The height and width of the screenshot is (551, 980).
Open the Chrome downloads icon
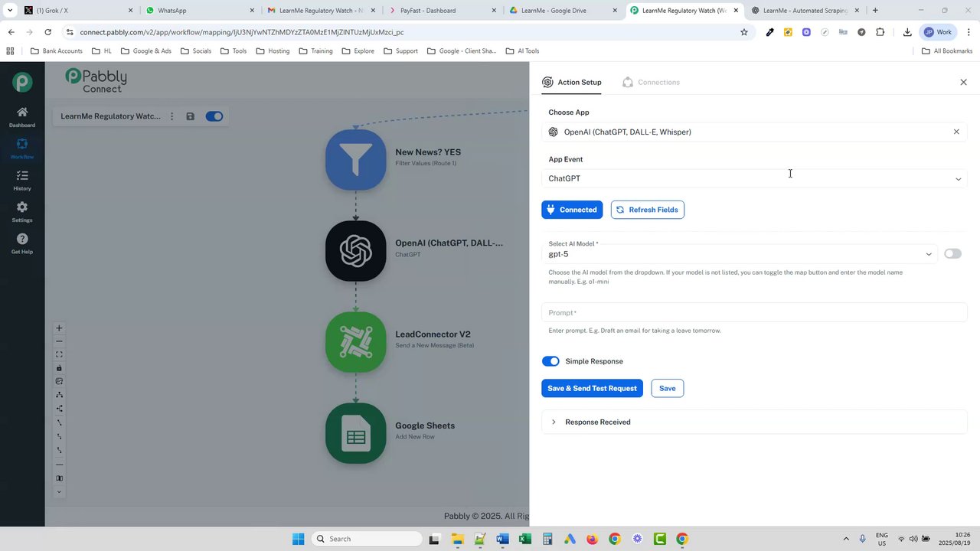click(907, 32)
